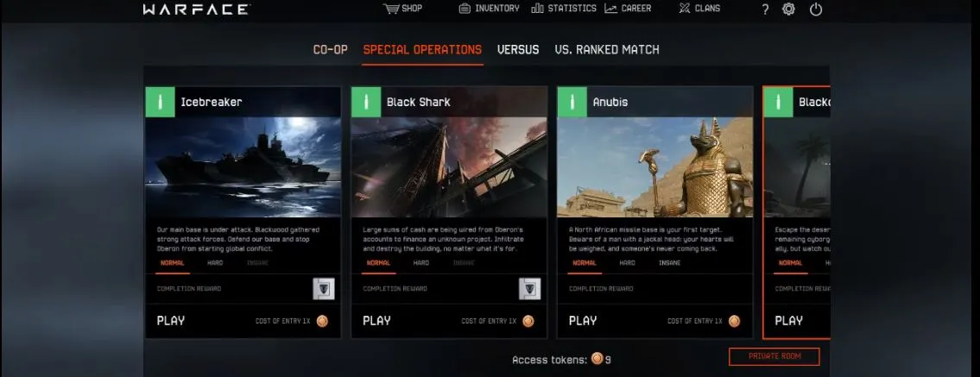Open the Statistics bar chart icon

(x=537, y=9)
